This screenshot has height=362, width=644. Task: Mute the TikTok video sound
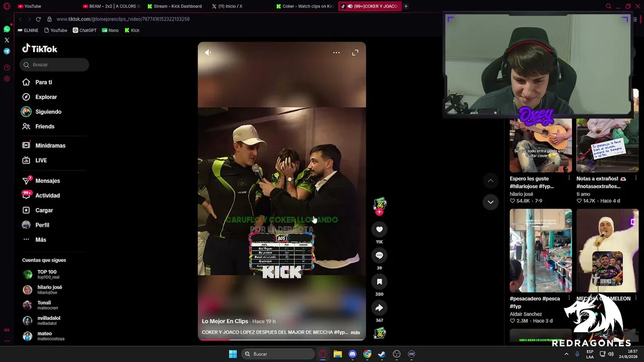[x=208, y=52]
